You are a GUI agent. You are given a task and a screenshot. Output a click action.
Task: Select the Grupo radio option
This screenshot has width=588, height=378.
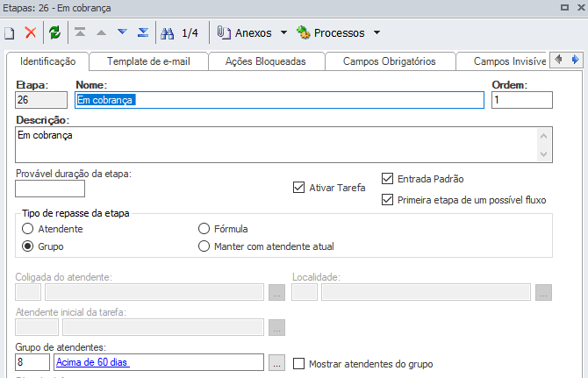(28, 246)
